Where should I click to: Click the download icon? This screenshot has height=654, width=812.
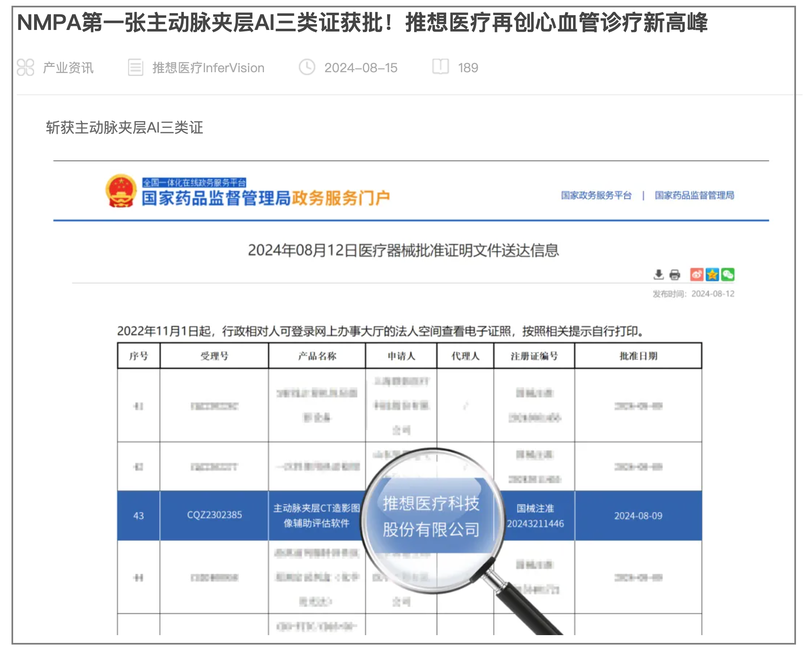tap(658, 274)
